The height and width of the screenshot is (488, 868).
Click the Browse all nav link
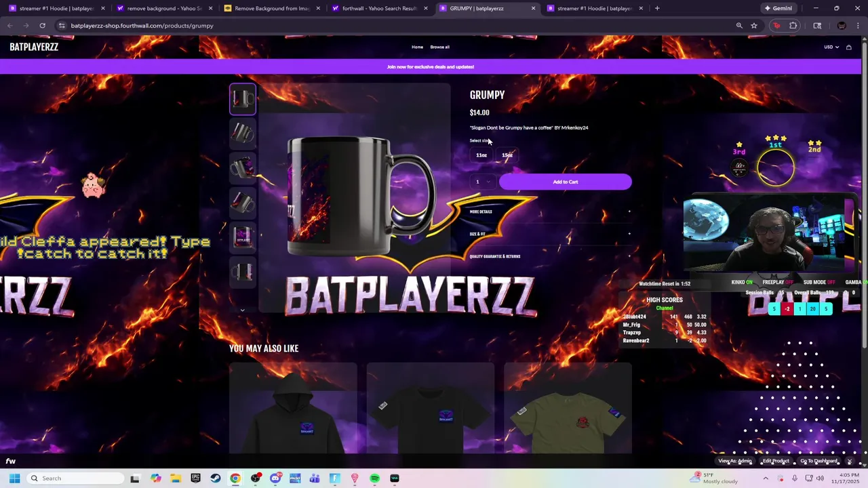pos(439,47)
